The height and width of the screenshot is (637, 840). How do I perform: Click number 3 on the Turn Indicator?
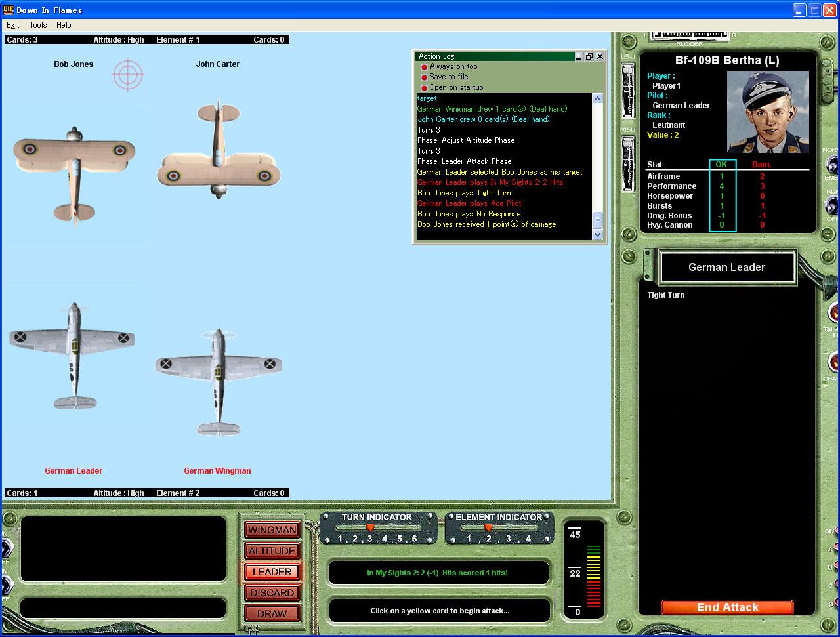[369, 539]
